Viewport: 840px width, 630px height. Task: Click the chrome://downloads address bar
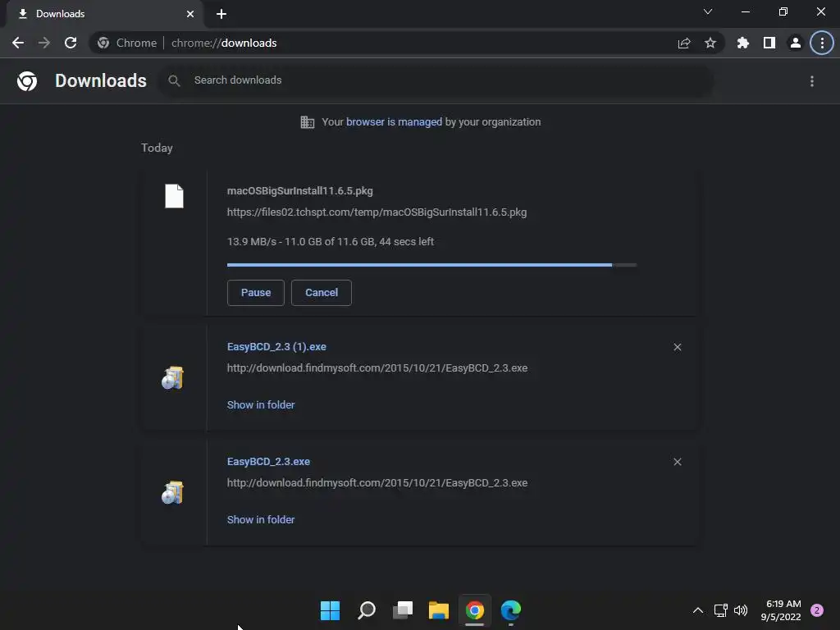click(x=407, y=43)
